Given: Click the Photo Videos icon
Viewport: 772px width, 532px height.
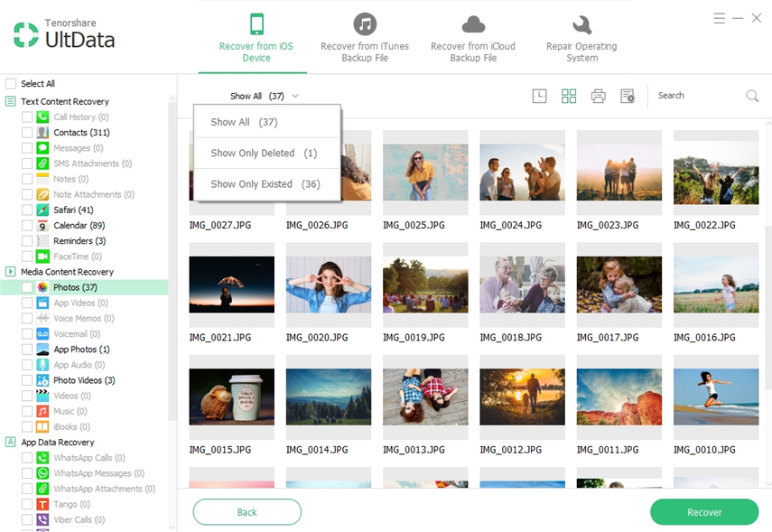Looking at the screenshot, I should point(42,380).
